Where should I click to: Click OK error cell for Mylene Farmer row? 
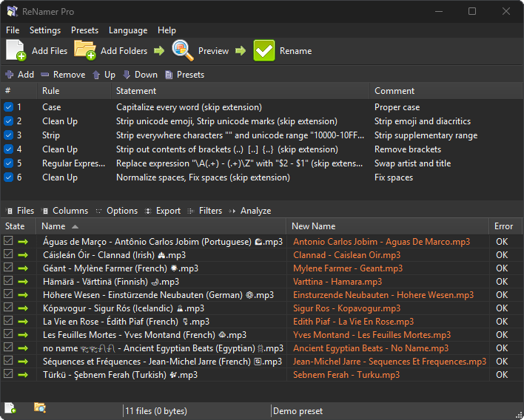click(502, 268)
